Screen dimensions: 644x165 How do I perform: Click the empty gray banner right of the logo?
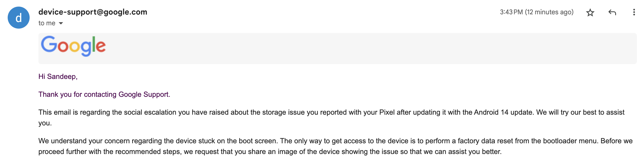point(357,48)
